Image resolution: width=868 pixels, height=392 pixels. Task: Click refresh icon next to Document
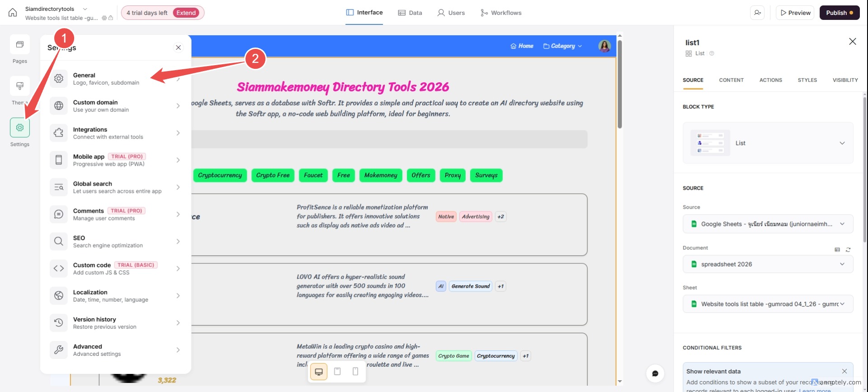click(x=848, y=249)
